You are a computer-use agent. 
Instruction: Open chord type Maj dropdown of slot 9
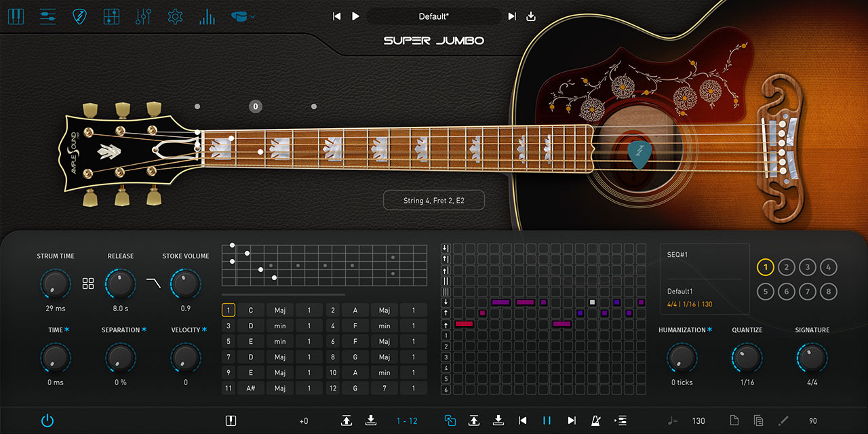pyautogui.click(x=280, y=372)
